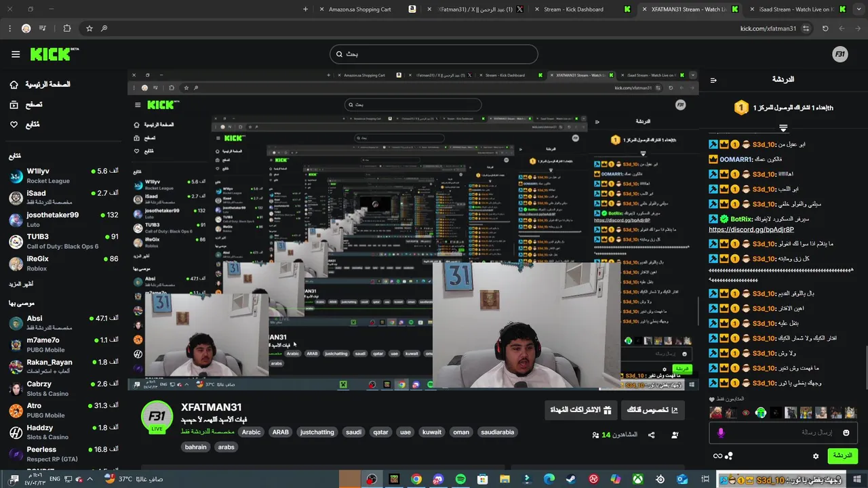Open the Browse link in sidebar

click(34, 104)
